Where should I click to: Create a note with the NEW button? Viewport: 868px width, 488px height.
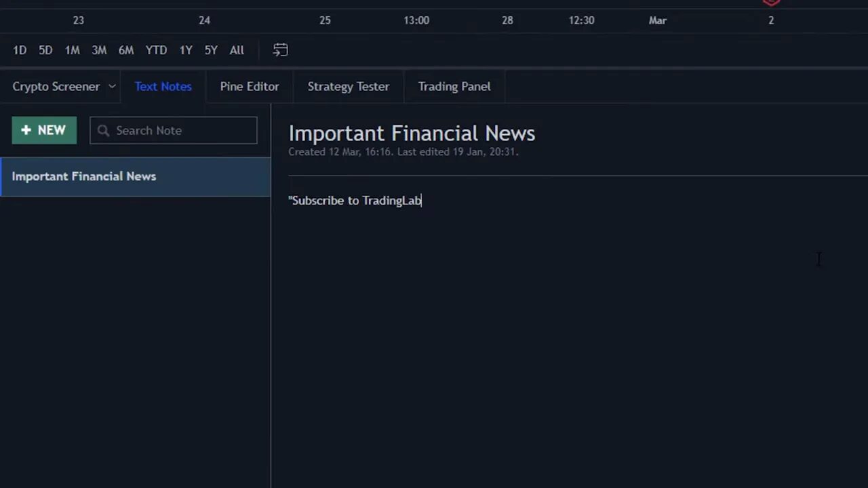tap(44, 130)
